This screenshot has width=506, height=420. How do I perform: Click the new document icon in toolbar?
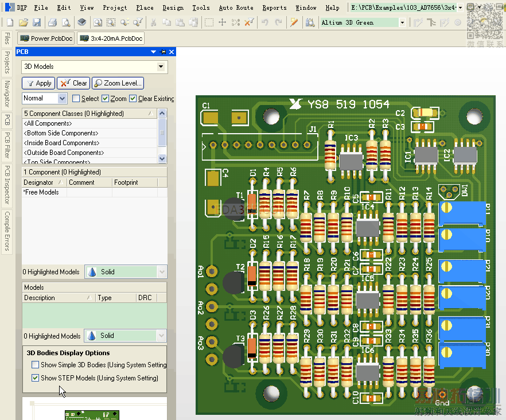tap(10, 22)
